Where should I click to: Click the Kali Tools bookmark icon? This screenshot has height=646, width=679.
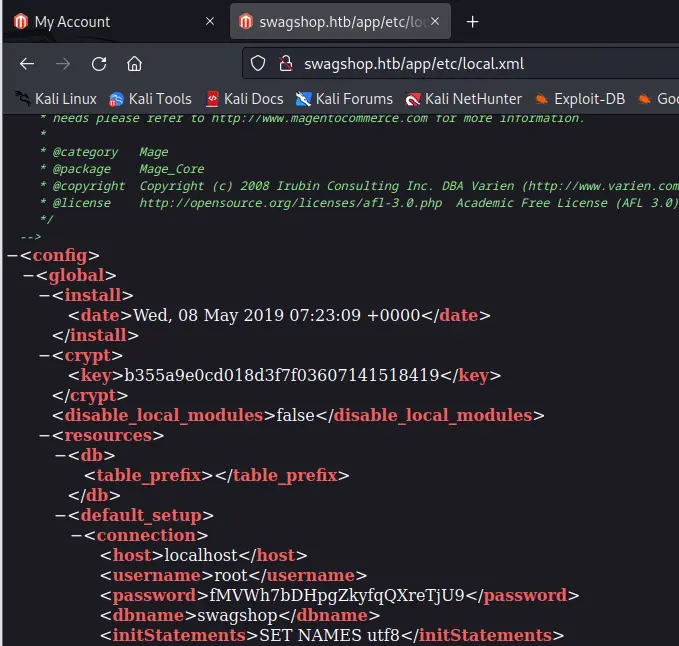tap(116, 100)
